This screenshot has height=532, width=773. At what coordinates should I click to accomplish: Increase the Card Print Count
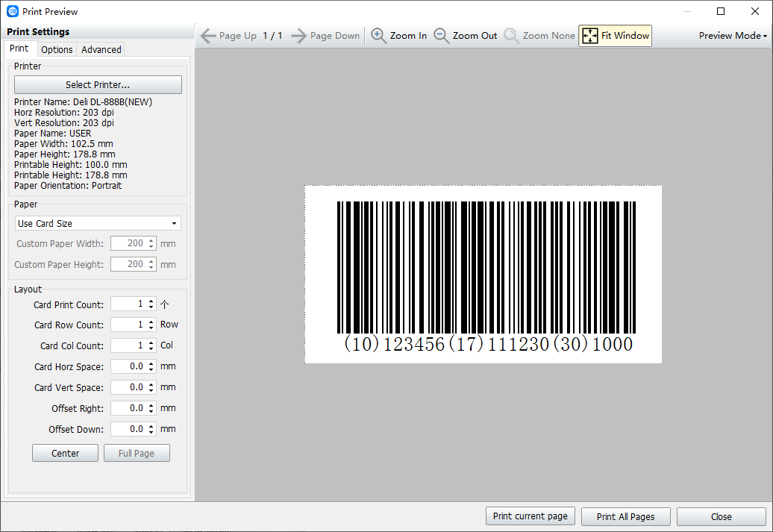click(x=151, y=301)
